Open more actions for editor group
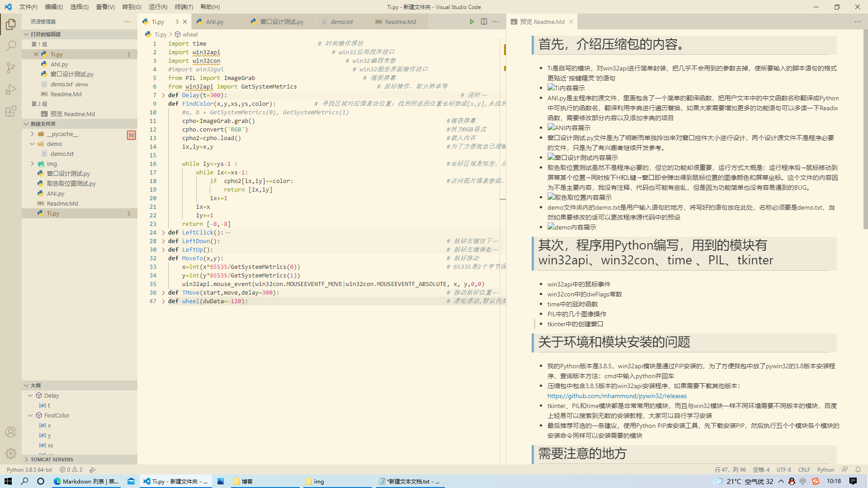Viewport: 868px width, 488px height. [x=495, y=22]
